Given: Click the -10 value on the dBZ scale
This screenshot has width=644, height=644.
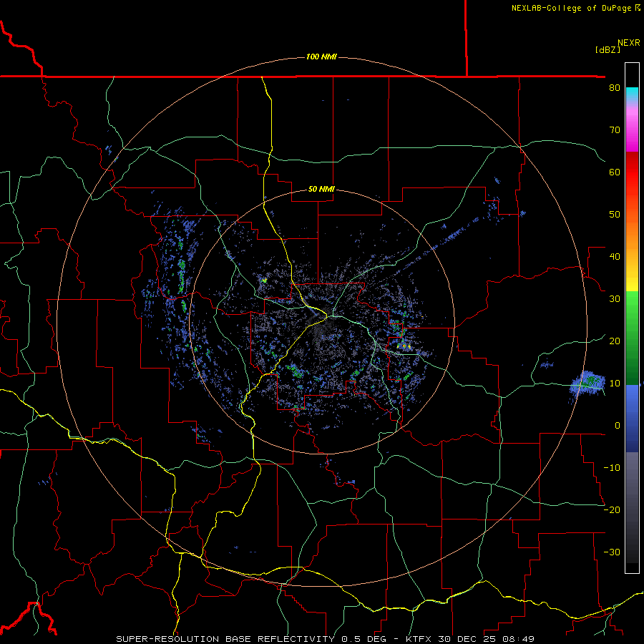Looking at the screenshot, I should (612, 467).
